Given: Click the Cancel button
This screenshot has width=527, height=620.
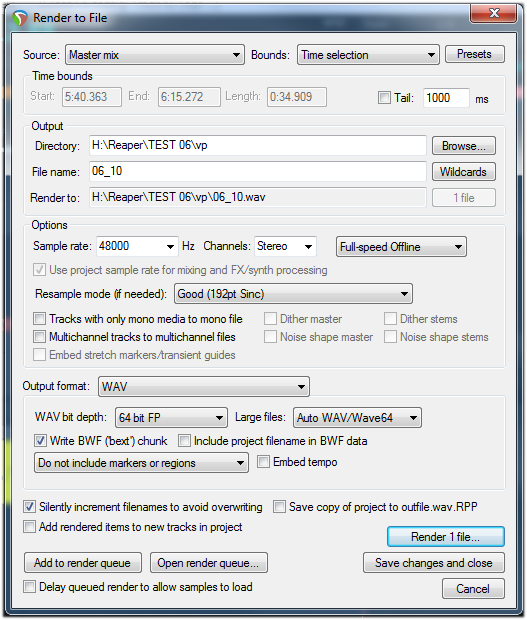Looking at the screenshot, I should (473, 589).
